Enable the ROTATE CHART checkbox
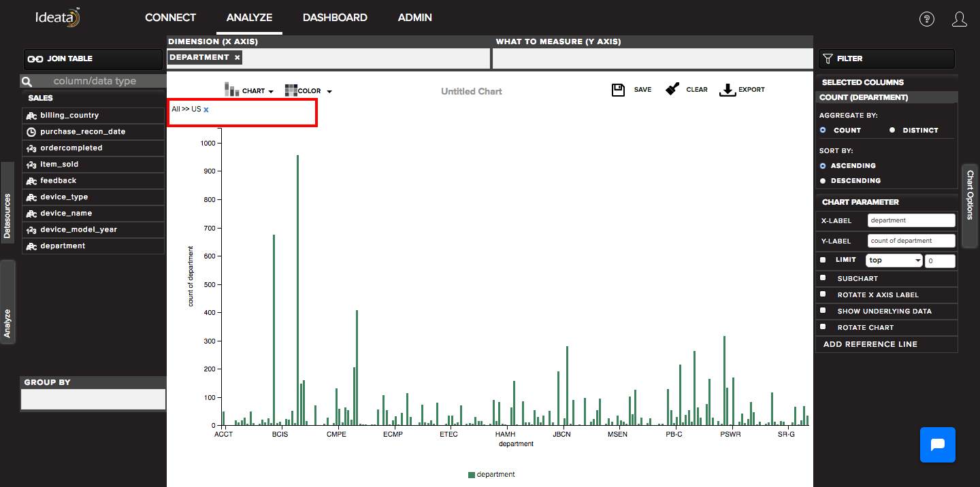The image size is (980, 487). click(823, 326)
